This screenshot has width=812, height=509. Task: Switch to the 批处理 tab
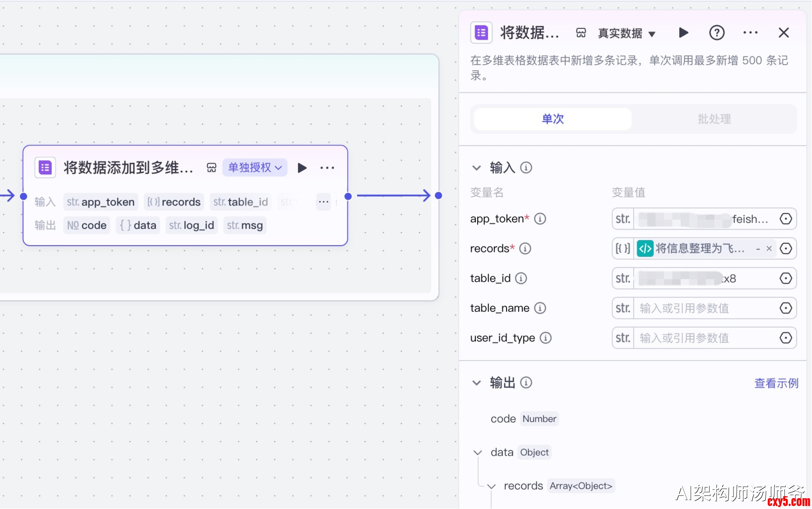coord(714,119)
